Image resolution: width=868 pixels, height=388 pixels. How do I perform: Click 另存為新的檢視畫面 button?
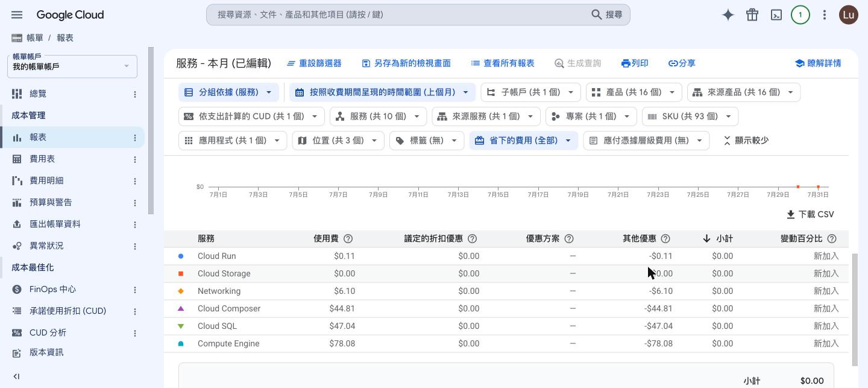coord(406,63)
